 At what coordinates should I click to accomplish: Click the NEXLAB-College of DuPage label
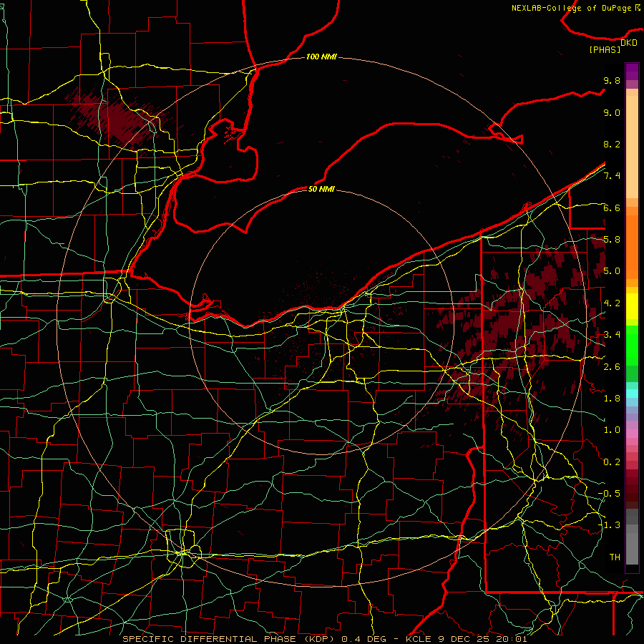(572, 8)
